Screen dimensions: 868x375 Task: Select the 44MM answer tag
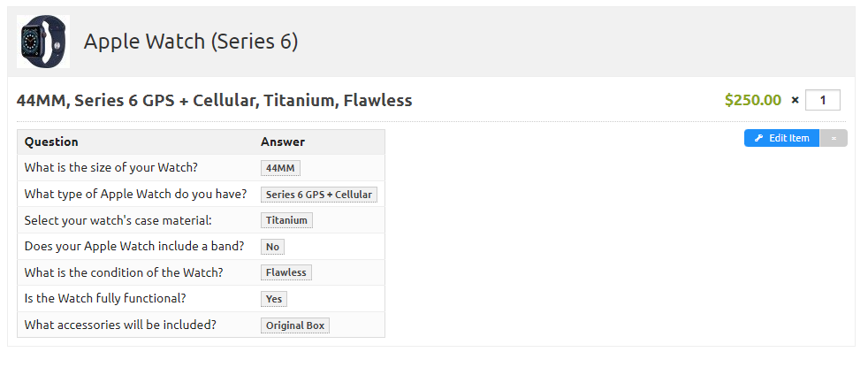click(x=281, y=168)
